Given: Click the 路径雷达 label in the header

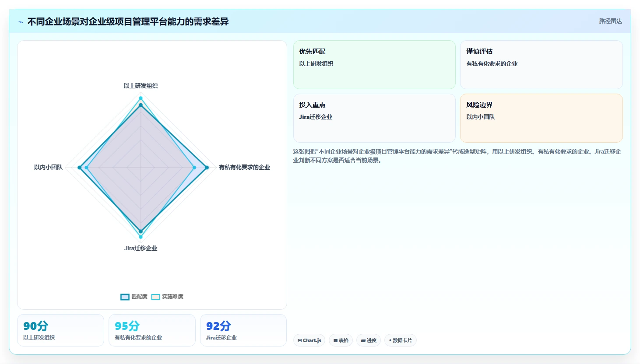Looking at the screenshot, I should [610, 21].
